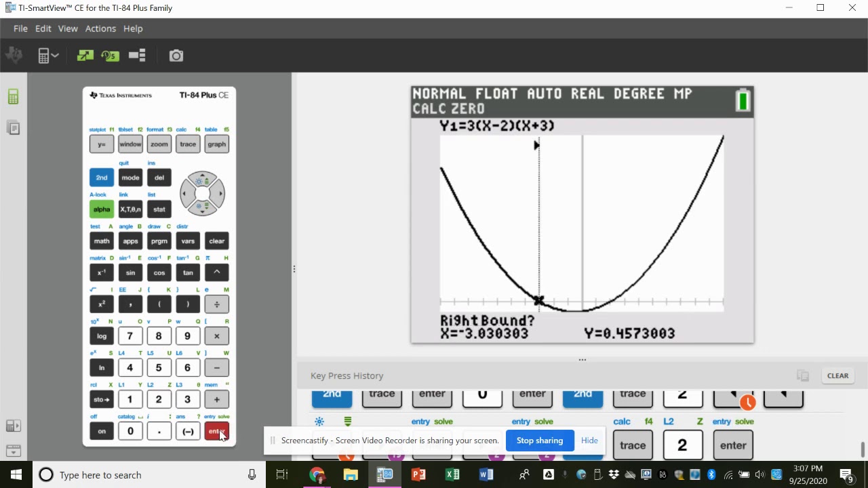Select the green calculator icon in the sidebar
The image size is (868, 488).
tap(13, 97)
